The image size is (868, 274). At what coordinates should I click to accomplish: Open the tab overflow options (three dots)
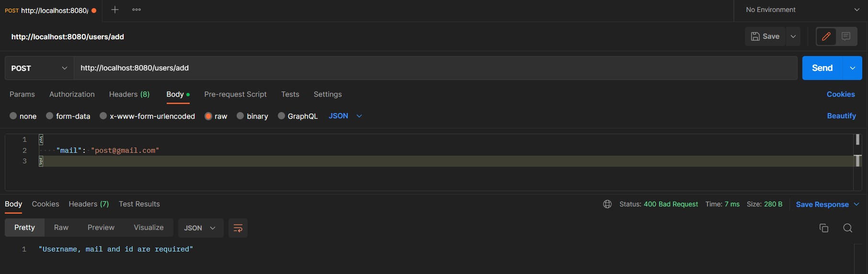pyautogui.click(x=137, y=10)
